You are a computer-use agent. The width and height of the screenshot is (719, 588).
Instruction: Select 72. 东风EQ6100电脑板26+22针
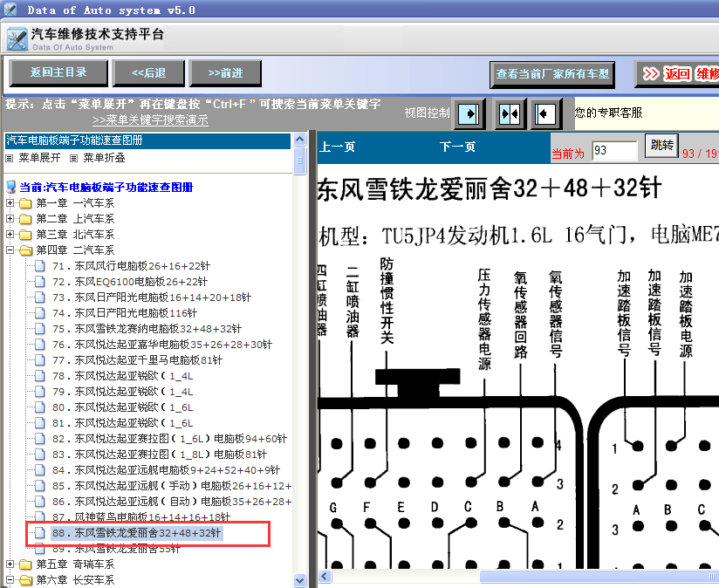pos(130,282)
